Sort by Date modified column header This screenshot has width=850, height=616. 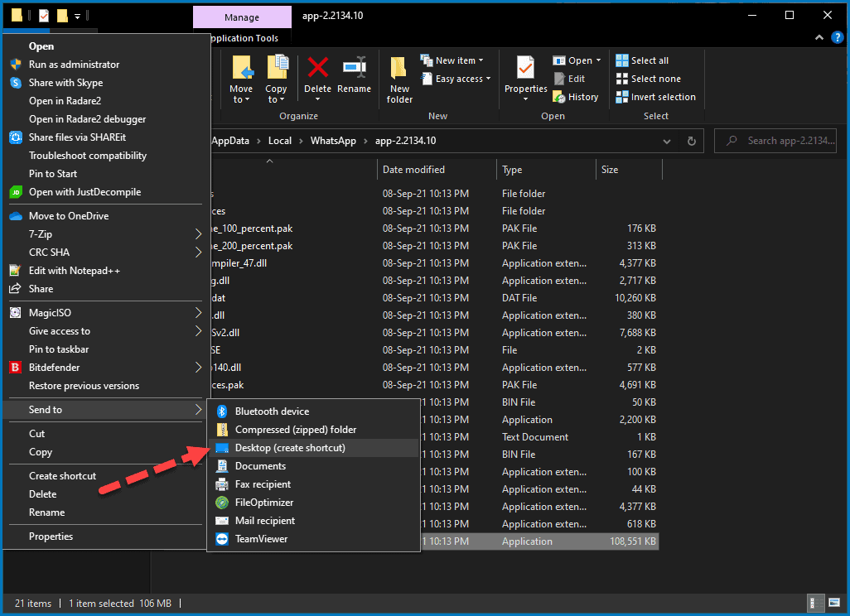pos(437,170)
